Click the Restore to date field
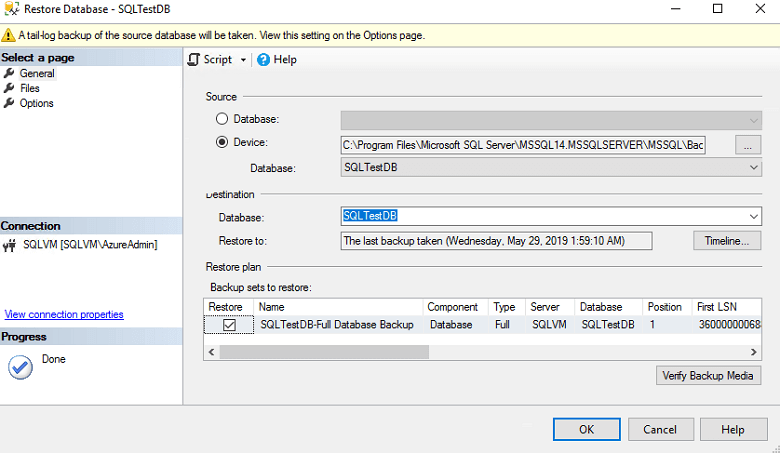Image resolution: width=780 pixels, height=453 pixels. (496, 241)
